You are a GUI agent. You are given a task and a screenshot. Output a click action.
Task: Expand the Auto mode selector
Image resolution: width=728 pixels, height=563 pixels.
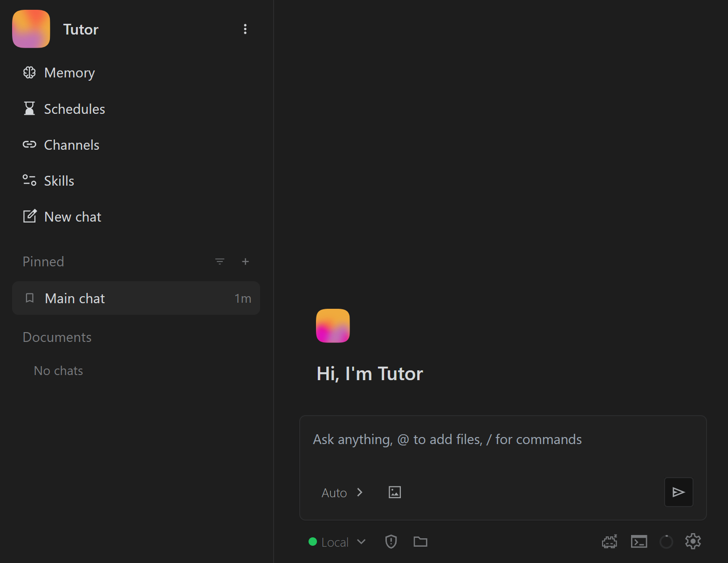coord(342,493)
